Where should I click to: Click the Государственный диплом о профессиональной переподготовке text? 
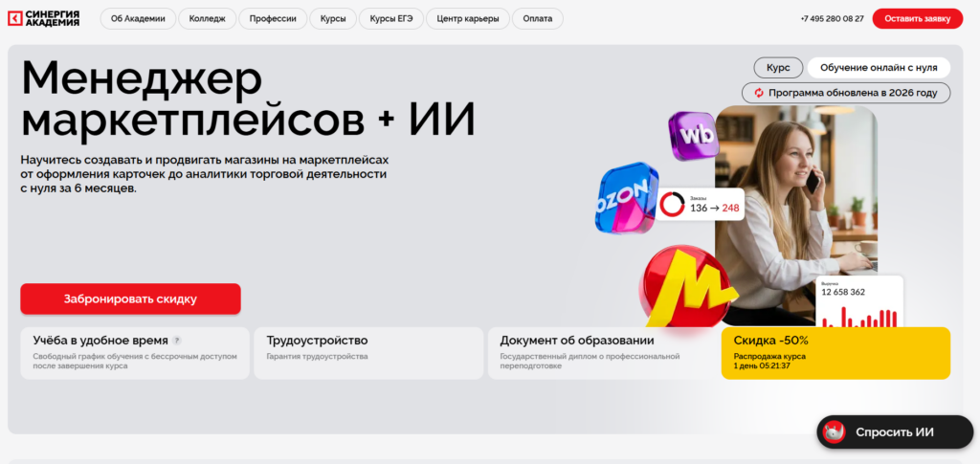pyautogui.click(x=590, y=361)
